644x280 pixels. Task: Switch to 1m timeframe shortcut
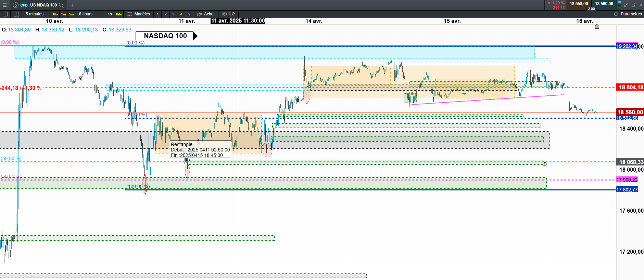coord(63,14)
